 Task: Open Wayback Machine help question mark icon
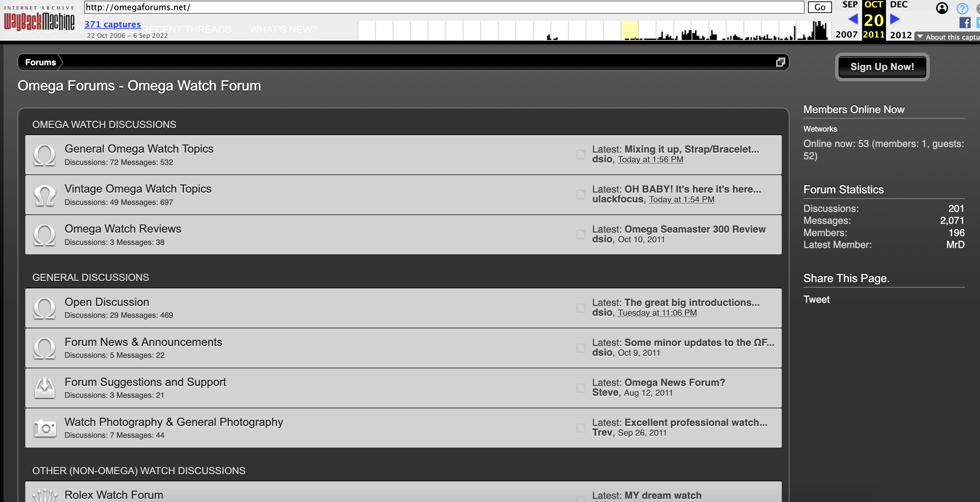(962, 8)
